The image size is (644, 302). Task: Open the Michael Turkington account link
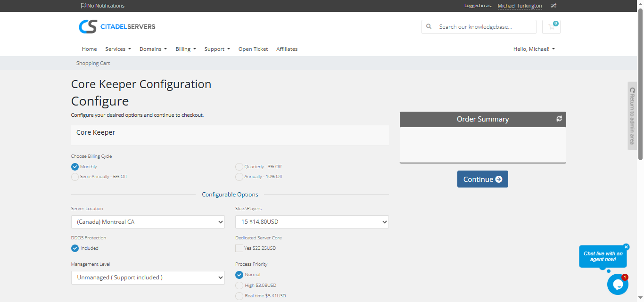(520, 6)
